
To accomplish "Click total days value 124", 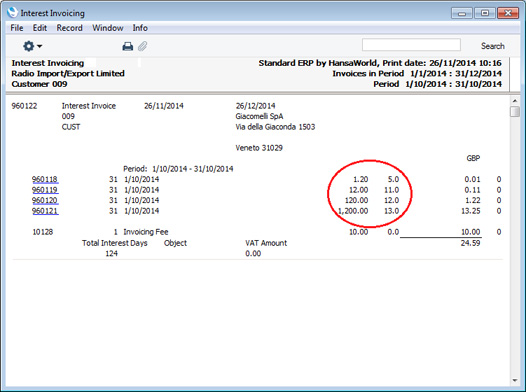I will pos(112,254).
